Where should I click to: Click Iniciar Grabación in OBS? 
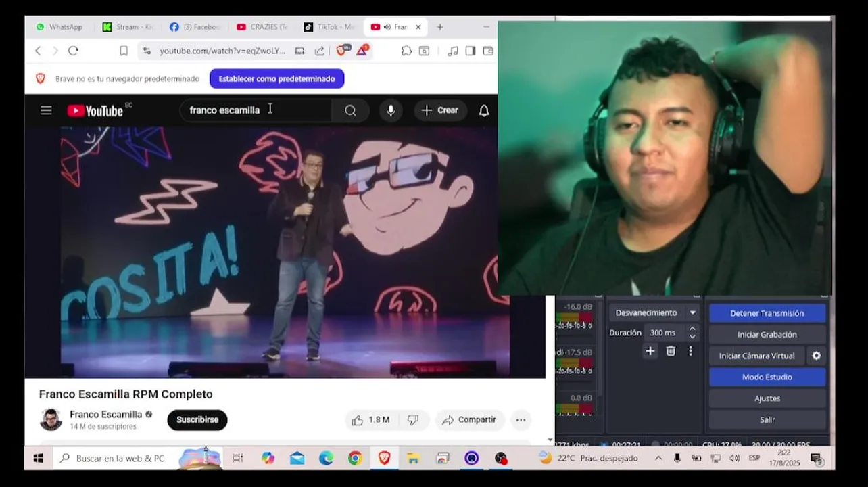(x=767, y=335)
